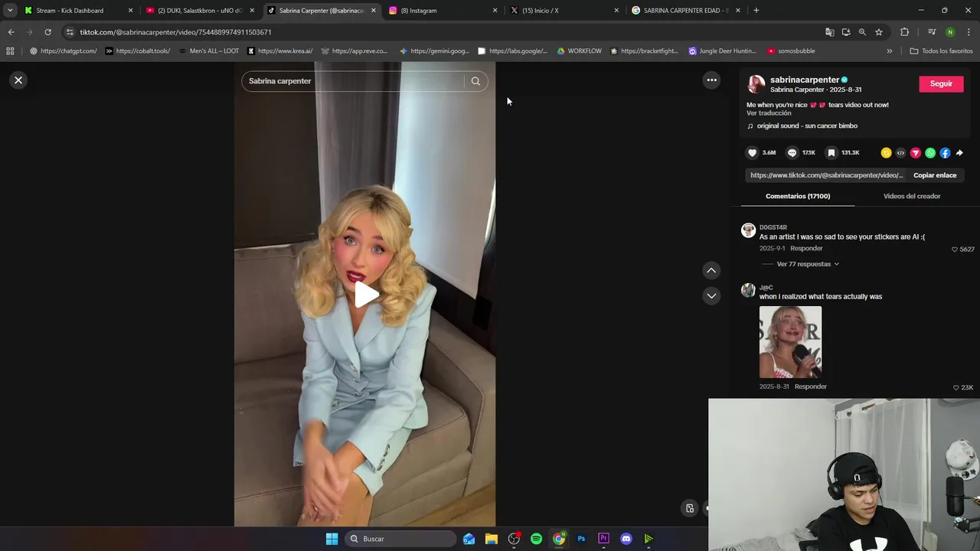
Task: Open comments via speech bubble icon
Action: [x=792, y=153]
